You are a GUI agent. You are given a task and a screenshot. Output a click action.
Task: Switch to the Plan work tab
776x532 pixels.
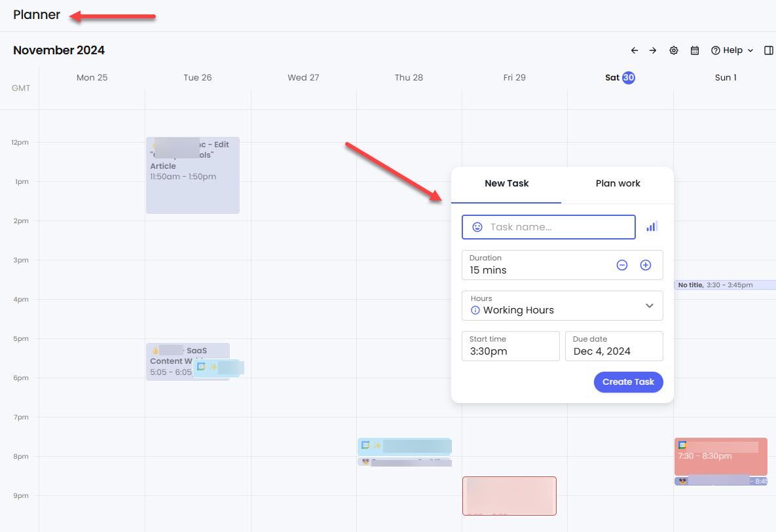618,183
